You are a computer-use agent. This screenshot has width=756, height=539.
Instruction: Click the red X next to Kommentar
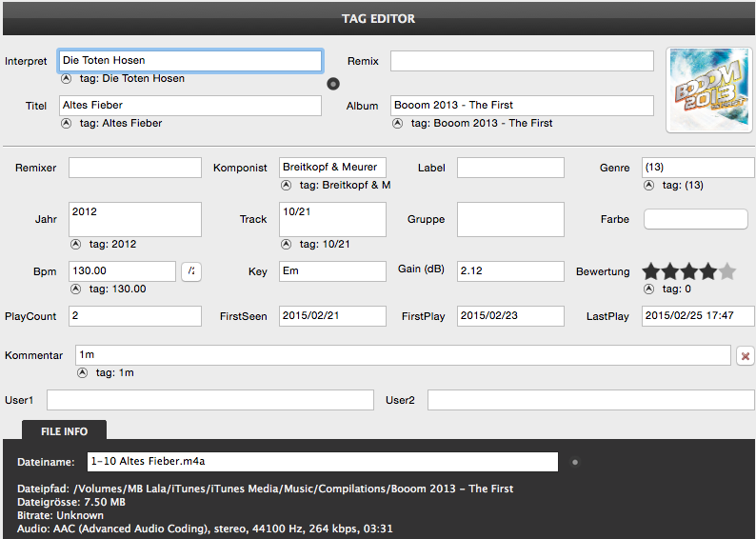tap(746, 356)
